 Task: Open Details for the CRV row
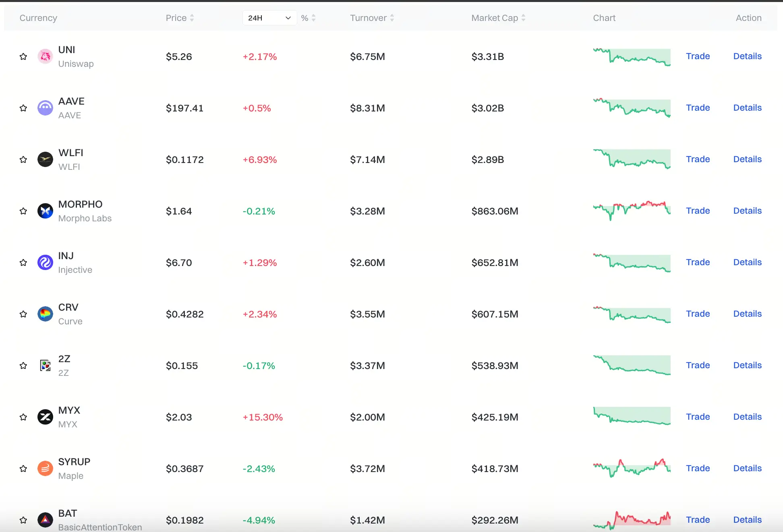point(747,314)
